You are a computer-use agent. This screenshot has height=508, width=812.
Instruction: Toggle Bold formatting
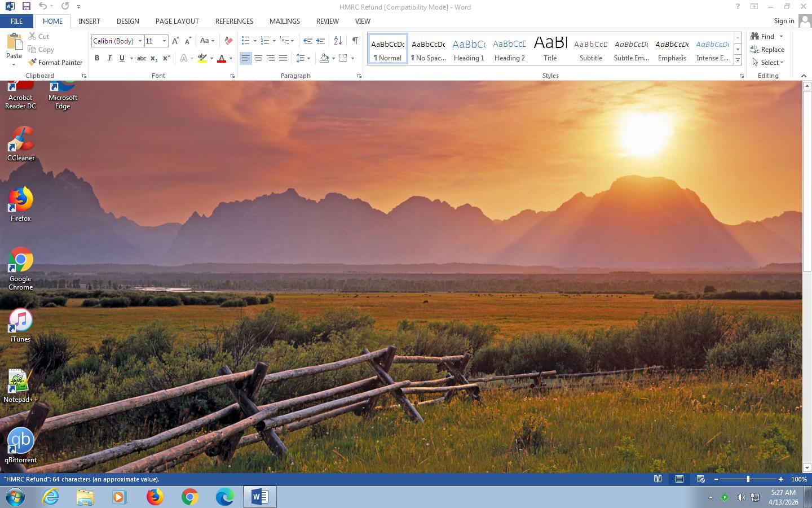pyautogui.click(x=97, y=58)
